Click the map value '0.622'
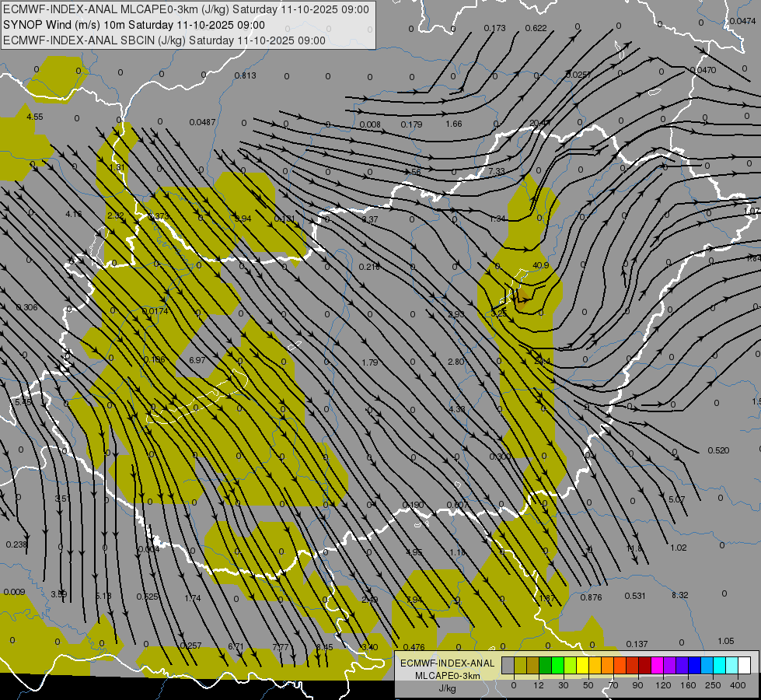Viewport: 761px width, 700px height. (x=536, y=28)
